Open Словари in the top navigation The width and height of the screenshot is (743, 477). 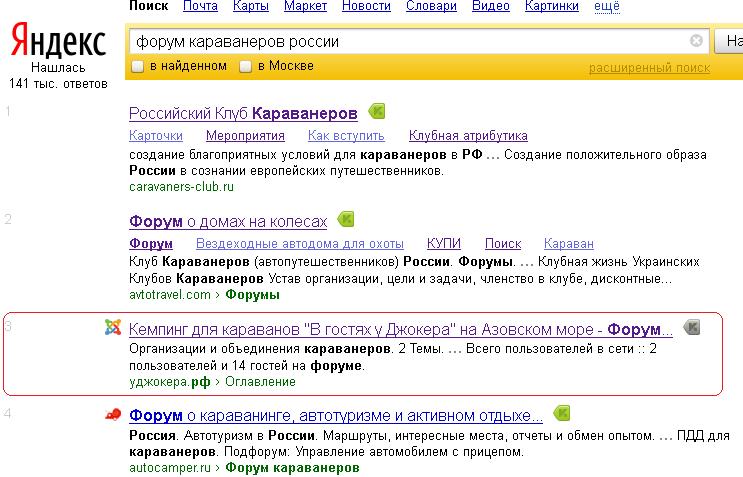coord(431,6)
